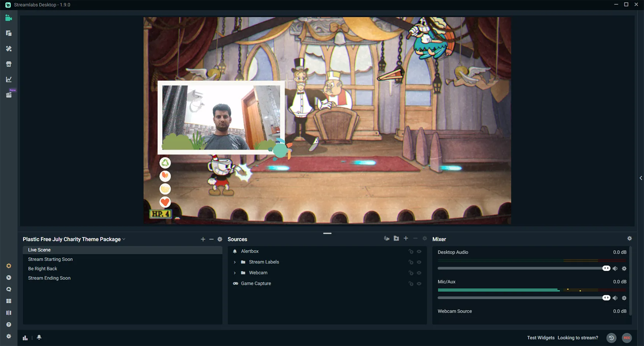This screenshot has height=346, width=644.
Task: Expand the Stream Labels folder
Action: 235,262
